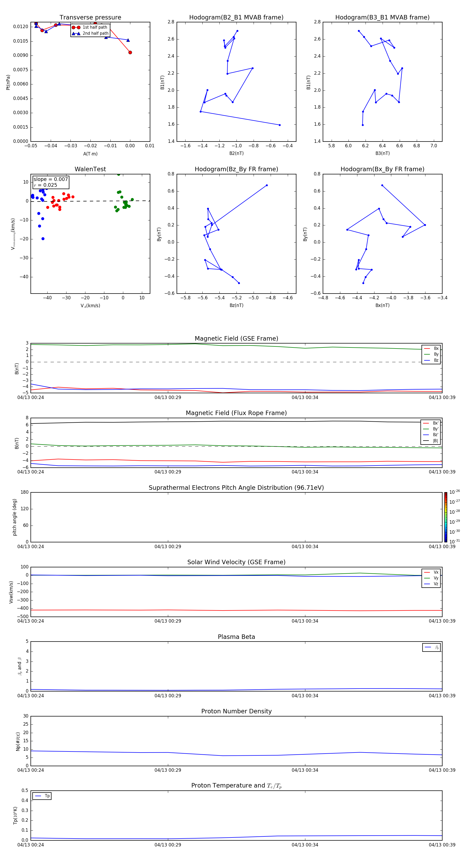Click the Suprathermal Electrons Pitch Angle title
Screen dimensions: 473x868
(x=236, y=488)
